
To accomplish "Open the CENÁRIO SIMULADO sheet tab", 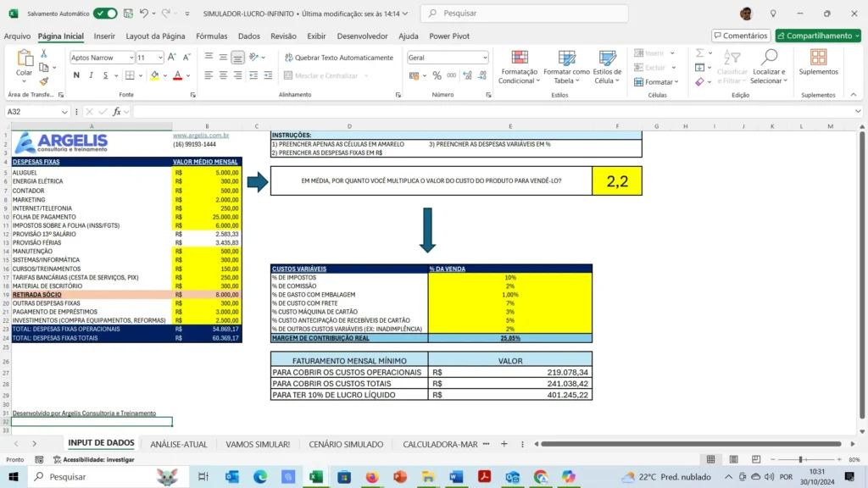I will [346, 444].
